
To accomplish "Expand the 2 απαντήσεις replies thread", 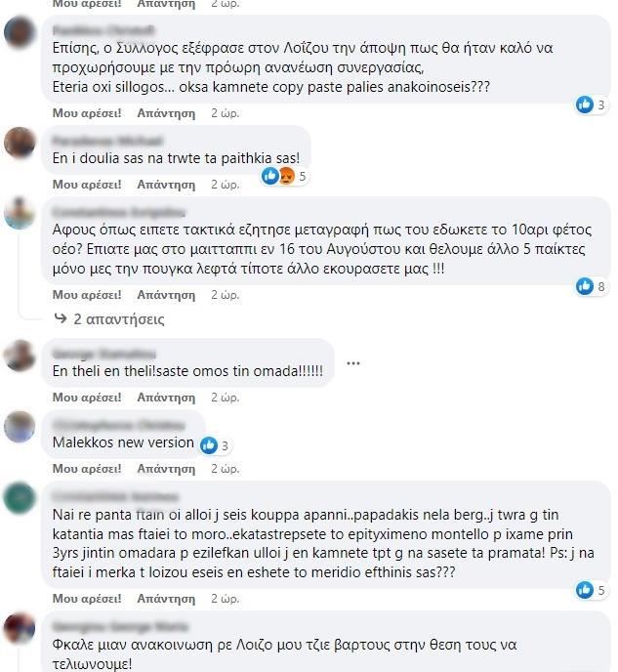I will click(x=119, y=319).
